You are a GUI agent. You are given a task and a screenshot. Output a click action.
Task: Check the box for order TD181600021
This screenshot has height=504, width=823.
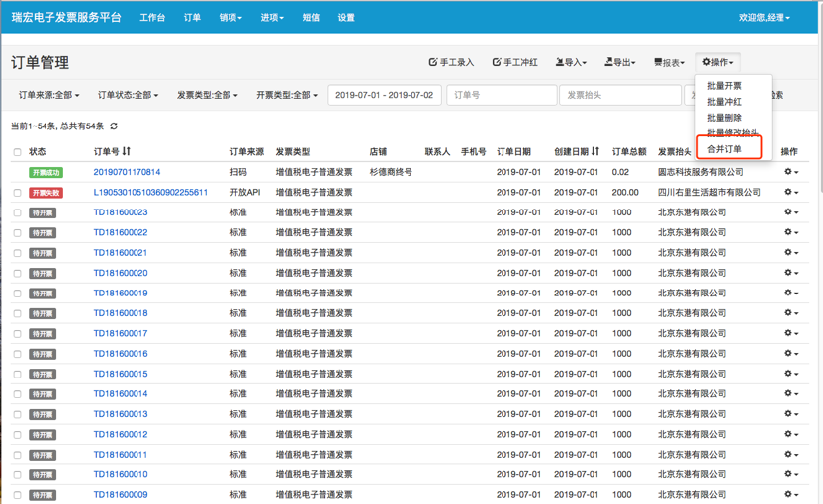pyautogui.click(x=18, y=253)
